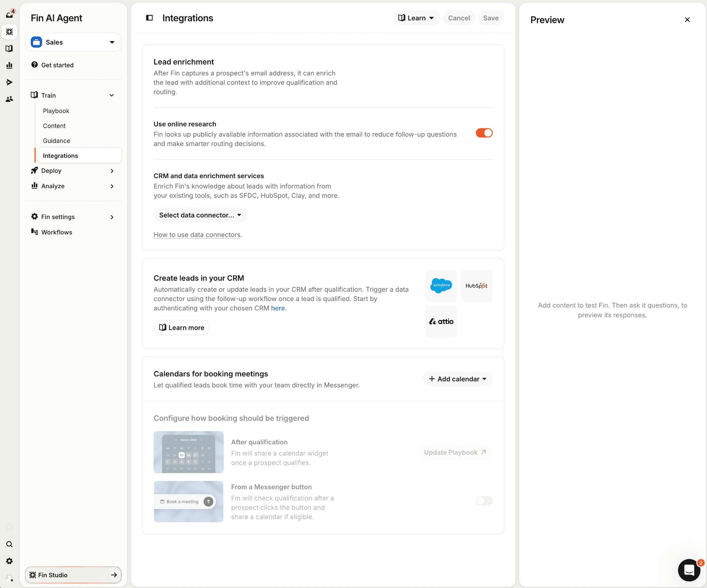
Task: Disable the Use online research toggle
Action: [484, 133]
